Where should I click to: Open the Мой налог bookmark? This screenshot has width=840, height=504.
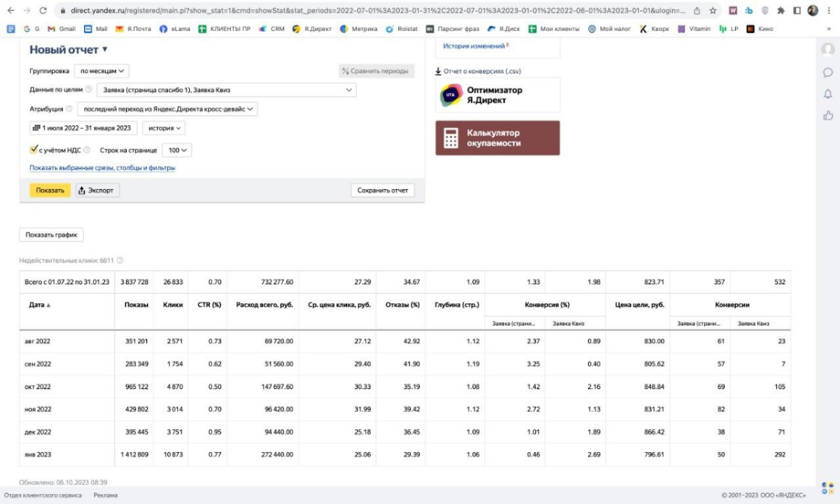tap(610, 29)
